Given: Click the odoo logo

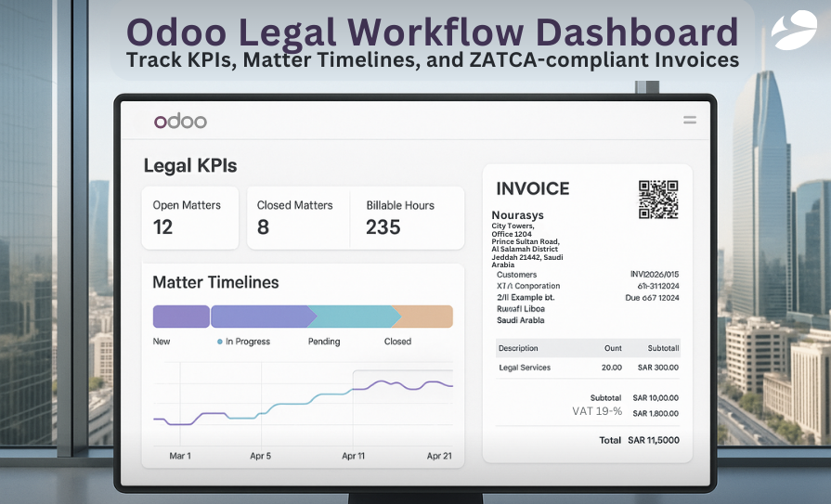Looking at the screenshot, I should click(180, 121).
